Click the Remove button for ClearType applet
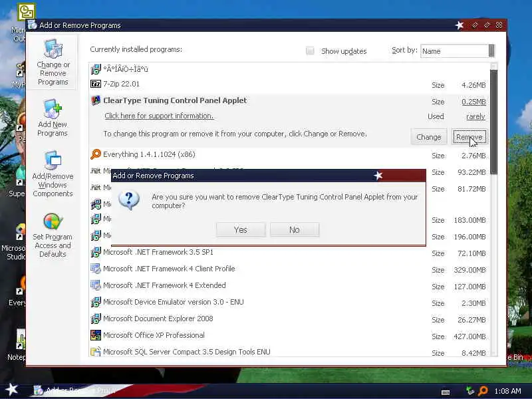This screenshot has height=399, width=532. click(469, 137)
